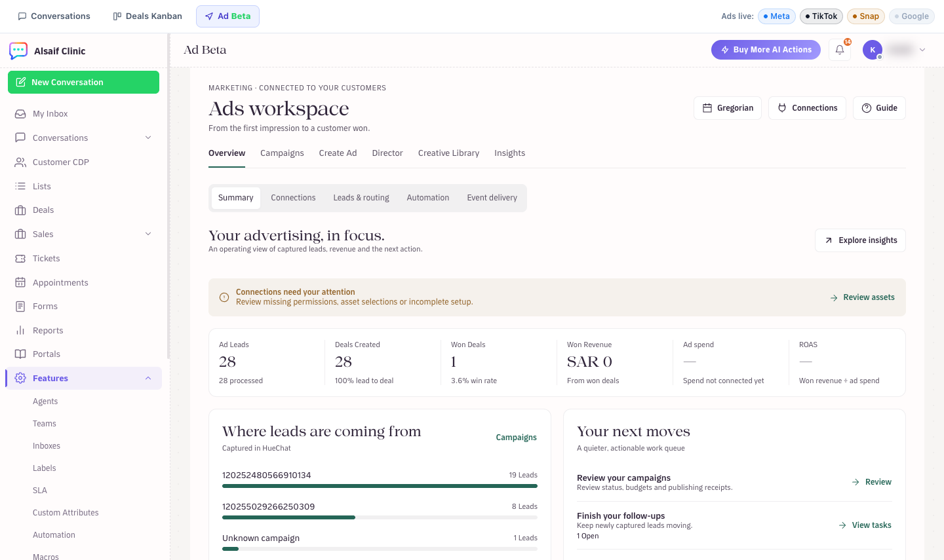Start a New Conversation
This screenshot has width=944, height=560.
(x=83, y=83)
